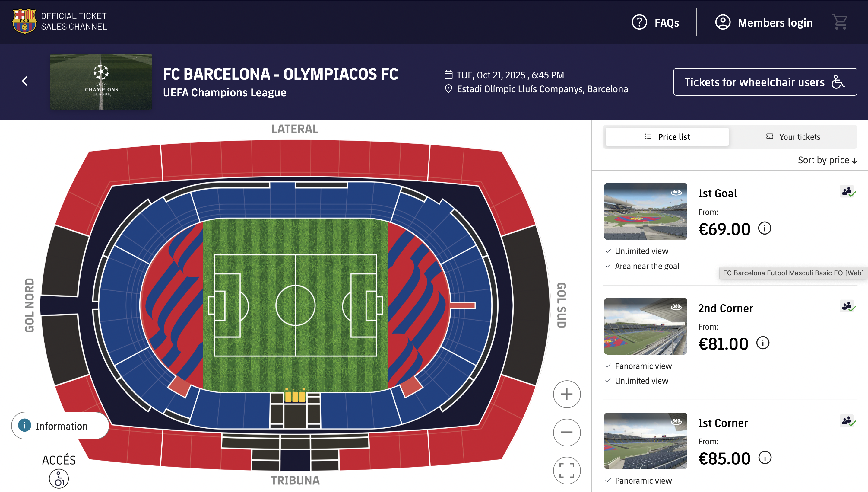Open the Members login link
The width and height of the screenshot is (868, 492).
[764, 23]
